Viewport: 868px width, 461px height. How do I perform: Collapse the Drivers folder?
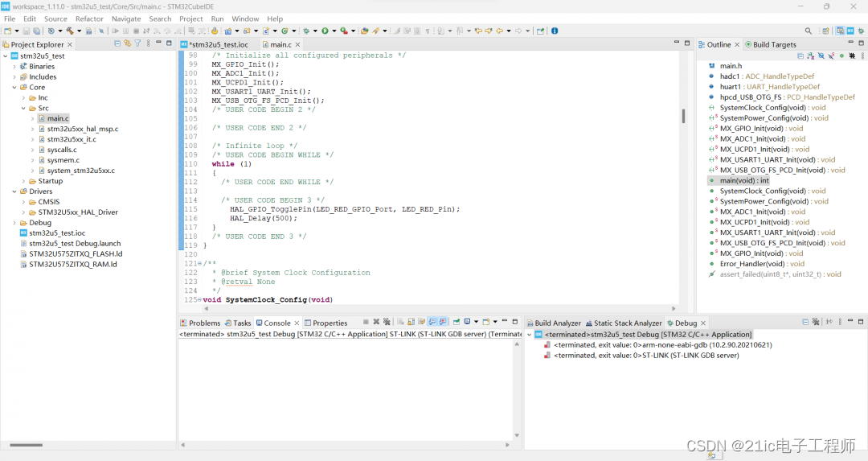pos(14,191)
